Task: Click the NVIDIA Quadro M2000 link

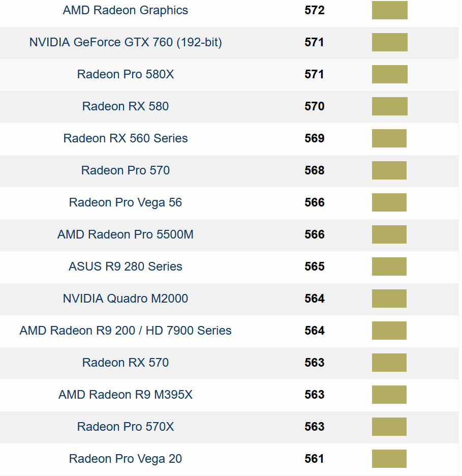Action: pos(125,299)
